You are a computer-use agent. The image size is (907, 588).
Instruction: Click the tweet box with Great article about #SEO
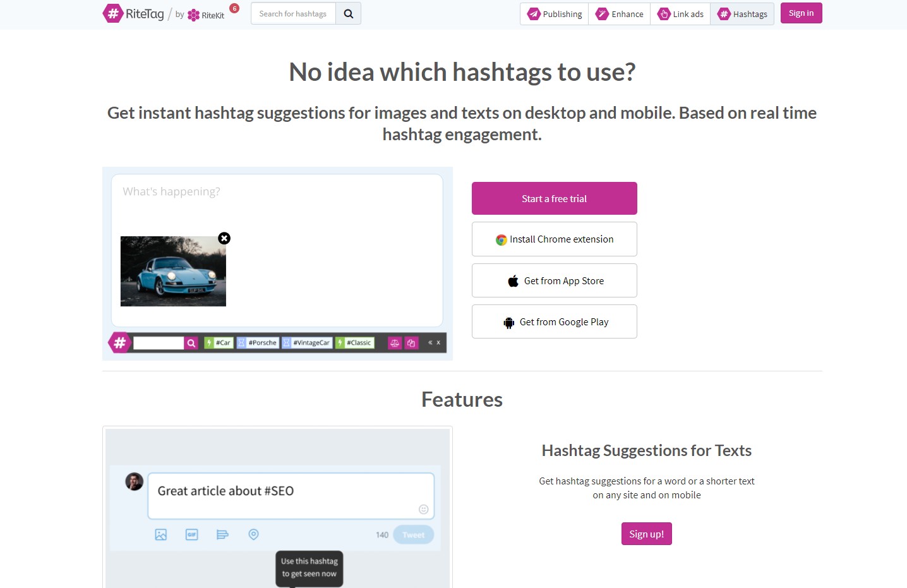tap(291, 496)
